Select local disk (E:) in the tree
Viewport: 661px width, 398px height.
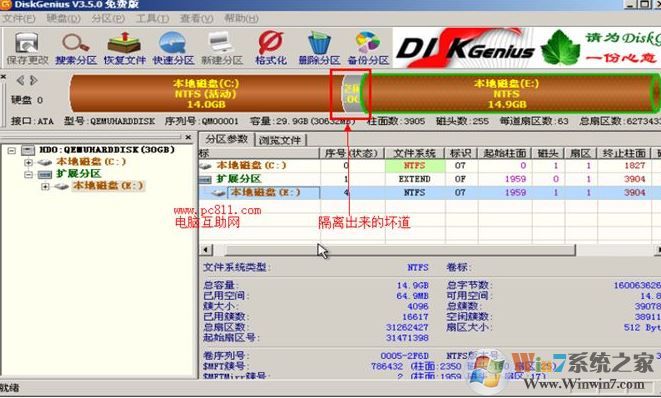point(108,186)
